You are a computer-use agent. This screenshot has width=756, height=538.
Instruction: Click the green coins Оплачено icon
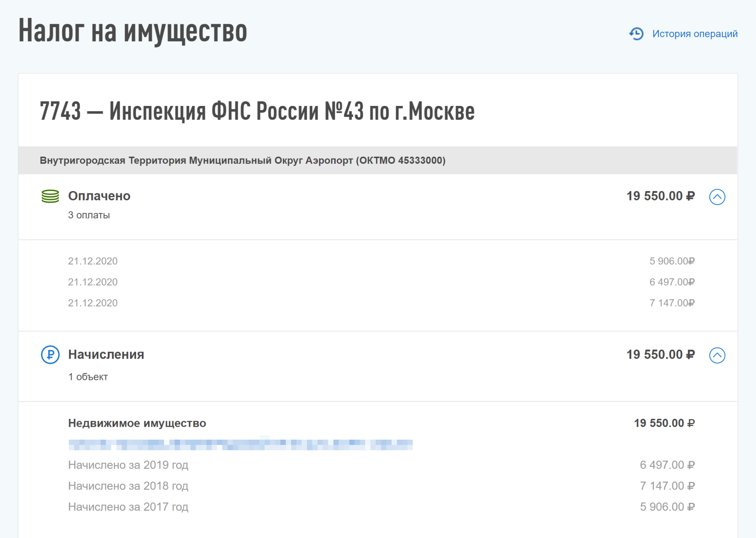click(x=50, y=196)
